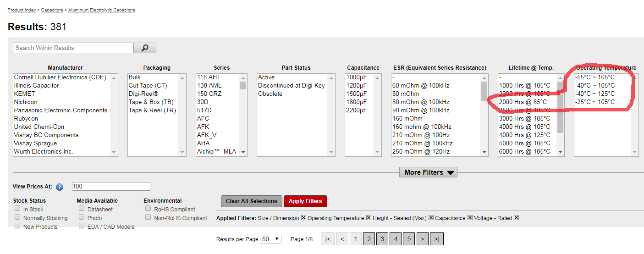The height and width of the screenshot is (254, 644).
Task: Click the Clear All Selections button
Action: click(251, 201)
